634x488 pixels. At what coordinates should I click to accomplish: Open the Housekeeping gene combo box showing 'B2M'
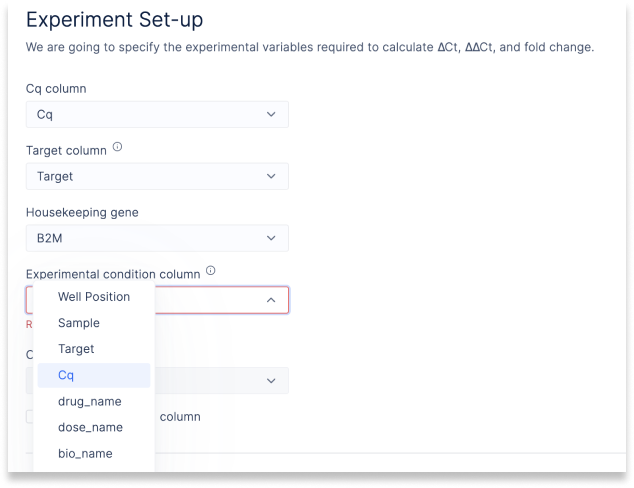(x=157, y=238)
